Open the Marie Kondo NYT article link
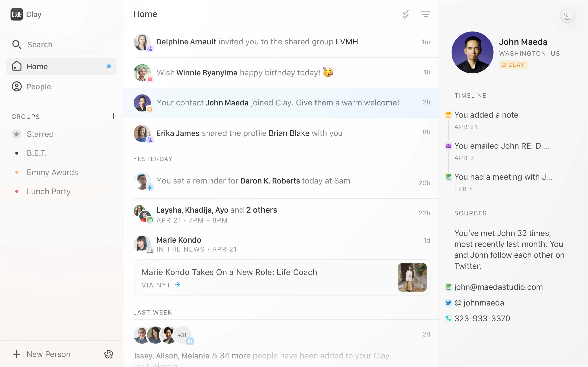 pyautogui.click(x=161, y=285)
